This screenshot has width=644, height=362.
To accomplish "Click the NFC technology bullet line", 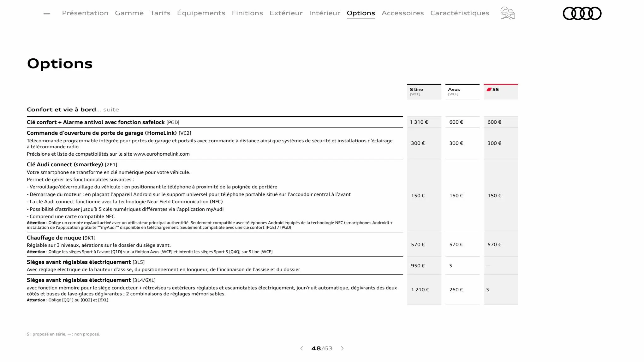I will click(x=125, y=202).
